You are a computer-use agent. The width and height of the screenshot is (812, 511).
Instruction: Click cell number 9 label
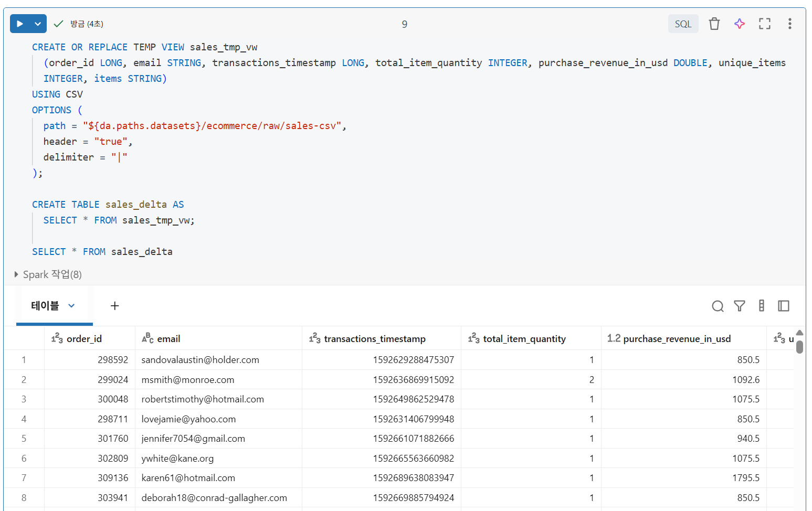point(404,24)
